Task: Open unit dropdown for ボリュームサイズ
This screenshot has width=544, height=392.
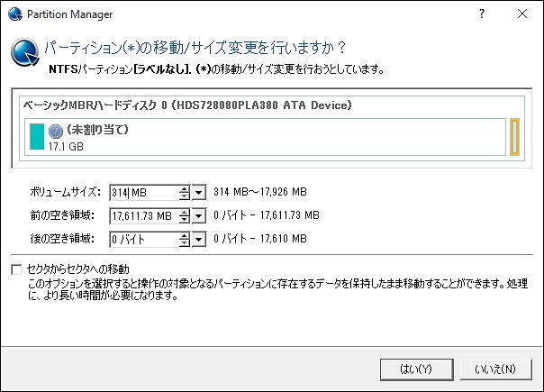Action: [x=199, y=192]
